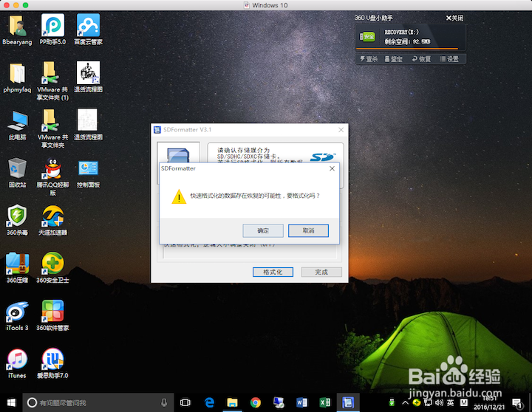Viewport: 532px width, 412px height.
Task: Open Word from the taskbar
Action: (x=301, y=402)
